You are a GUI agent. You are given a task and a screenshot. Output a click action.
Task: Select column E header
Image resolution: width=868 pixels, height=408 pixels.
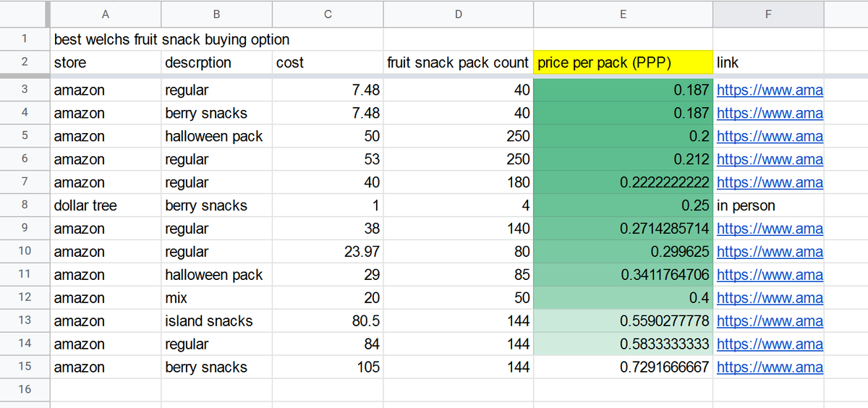(623, 14)
